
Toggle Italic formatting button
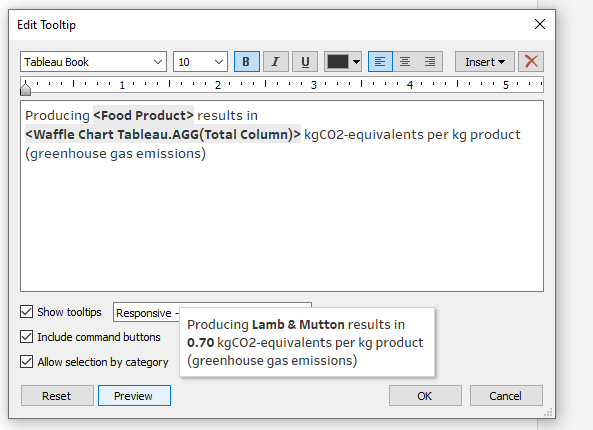276,62
